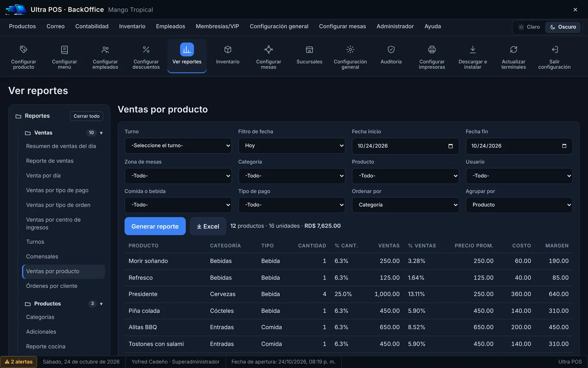Screen dimensions: 588x368
Task: Open Configurar producto tag icon
Action: (x=24, y=49)
